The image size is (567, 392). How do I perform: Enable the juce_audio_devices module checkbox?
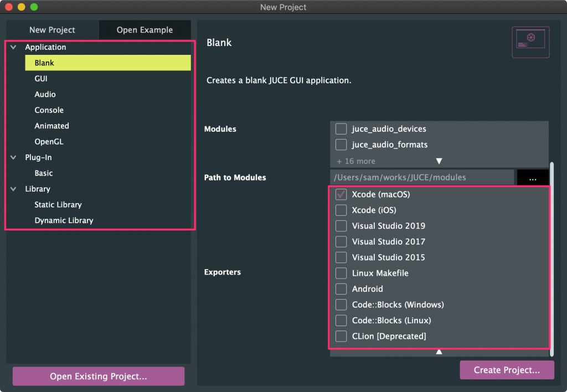tap(341, 129)
